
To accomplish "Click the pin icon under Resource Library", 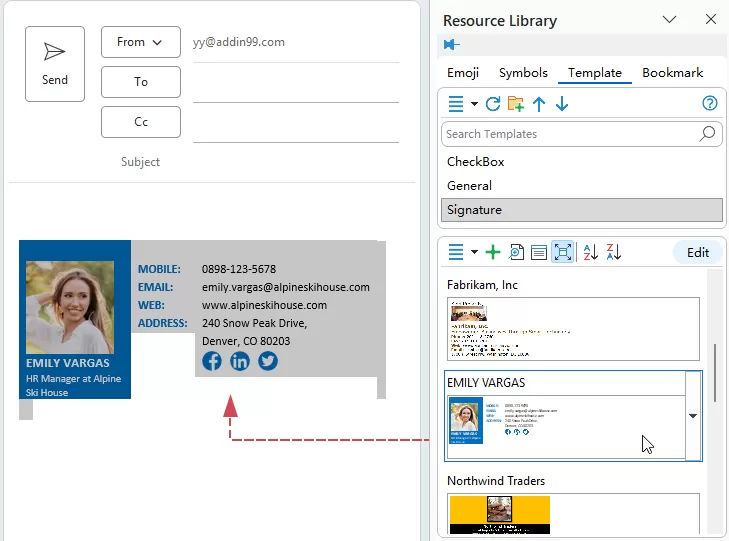I will [452, 44].
